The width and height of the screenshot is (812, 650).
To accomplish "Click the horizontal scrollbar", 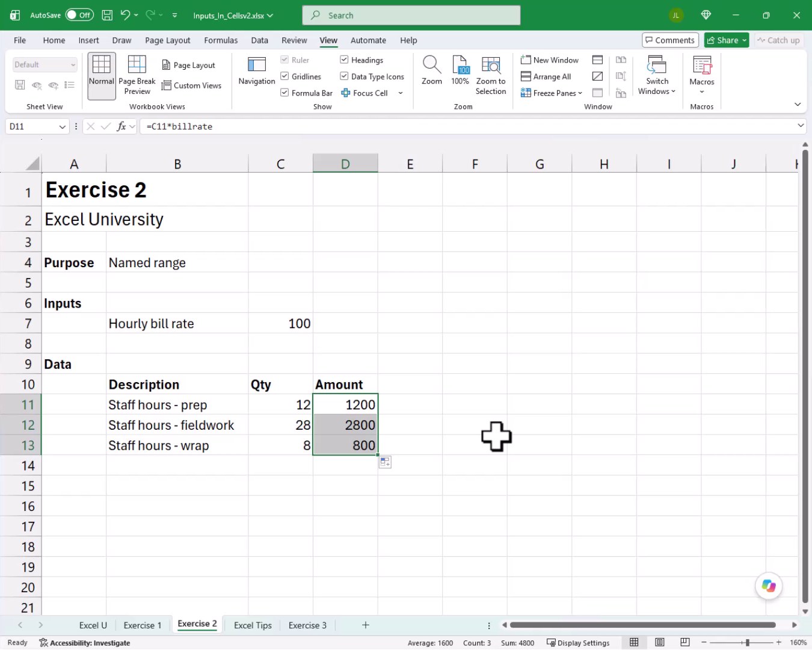I will pos(642,625).
